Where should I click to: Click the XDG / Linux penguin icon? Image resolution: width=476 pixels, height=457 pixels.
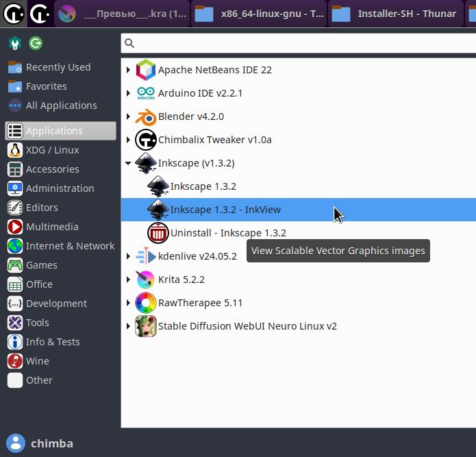[x=15, y=150]
